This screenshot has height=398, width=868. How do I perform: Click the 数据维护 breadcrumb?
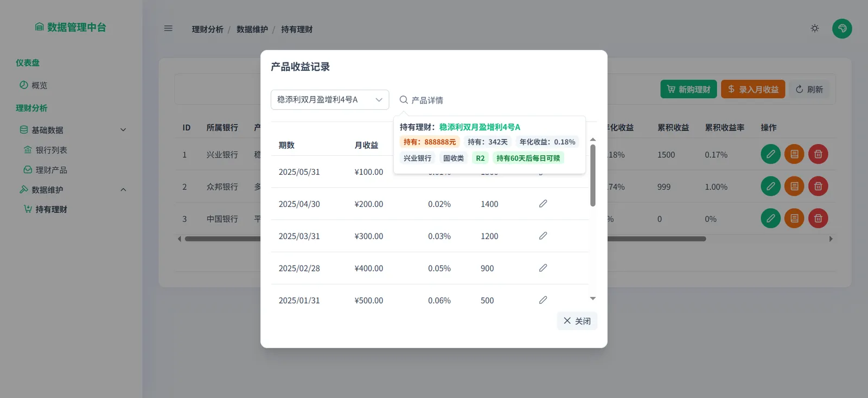click(x=252, y=29)
